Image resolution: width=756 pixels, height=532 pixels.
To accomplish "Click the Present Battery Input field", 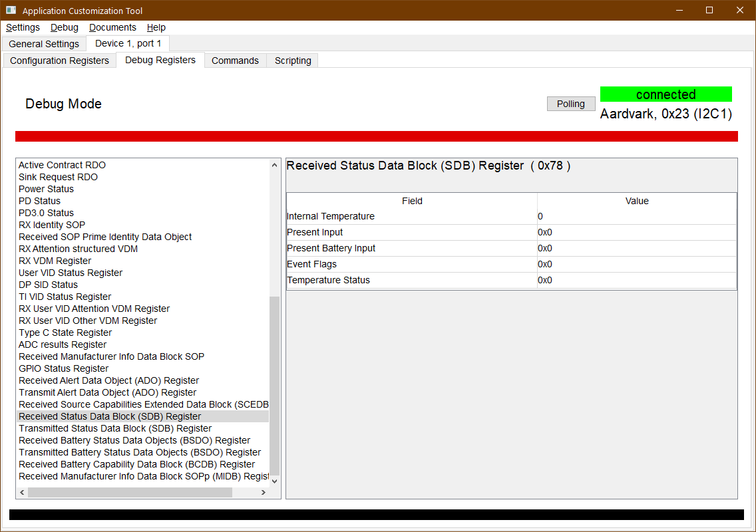I will click(x=412, y=248).
